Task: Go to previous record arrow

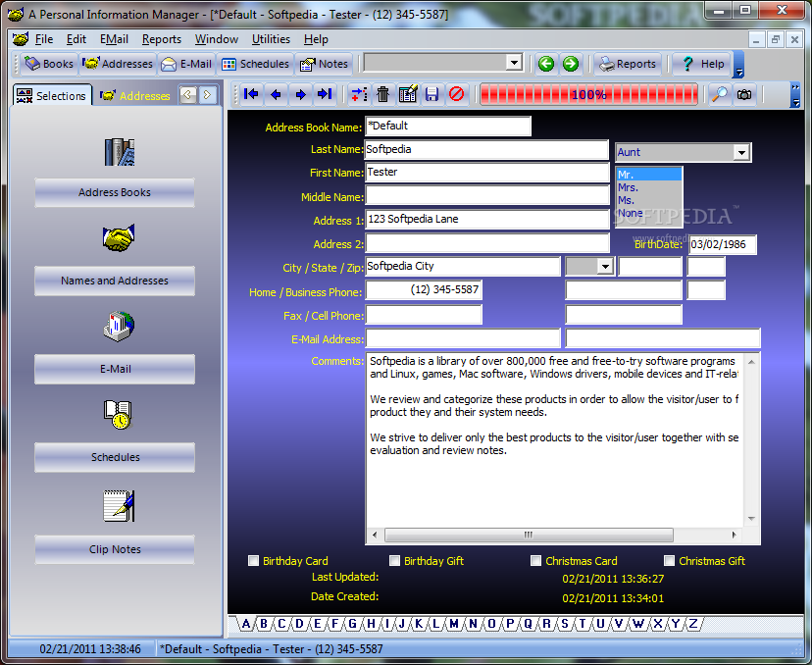Action: (276, 94)
